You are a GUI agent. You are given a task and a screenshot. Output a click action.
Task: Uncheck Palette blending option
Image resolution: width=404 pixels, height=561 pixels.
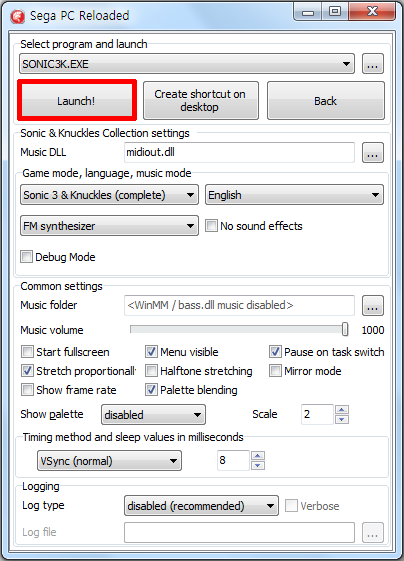click(x=151, y=390)
